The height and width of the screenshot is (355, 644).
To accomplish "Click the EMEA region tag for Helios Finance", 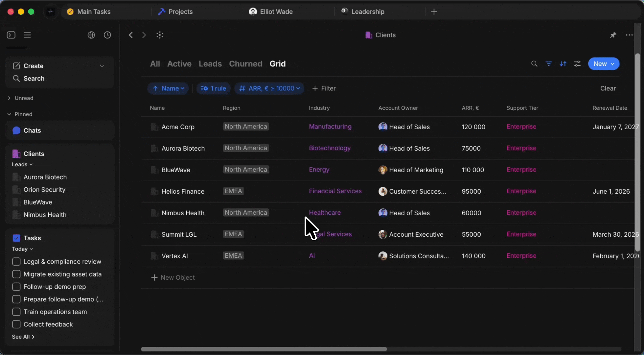I will pos(233,191).
